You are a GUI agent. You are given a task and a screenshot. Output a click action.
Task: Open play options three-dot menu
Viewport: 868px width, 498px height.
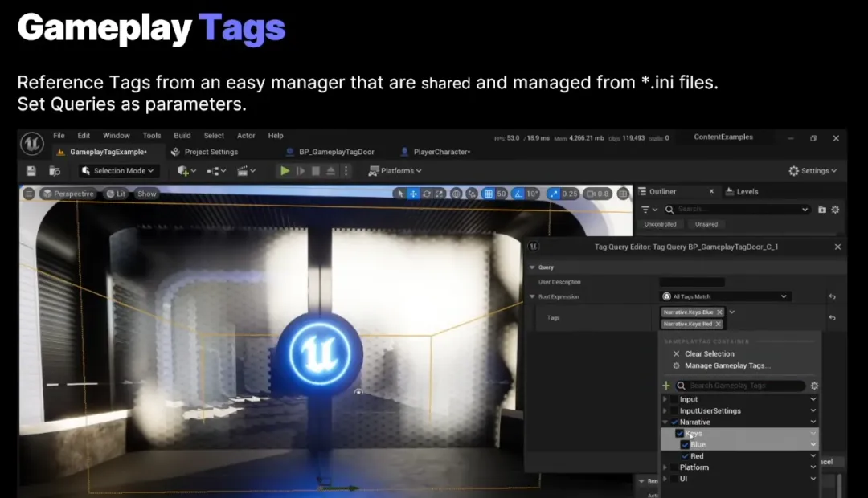click(x=346, y=171)
